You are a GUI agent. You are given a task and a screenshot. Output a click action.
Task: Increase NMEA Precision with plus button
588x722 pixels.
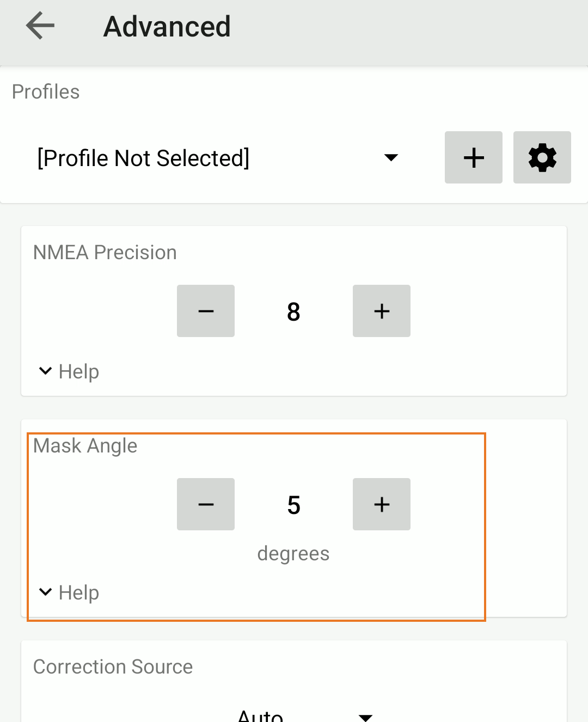click(382, 311)
